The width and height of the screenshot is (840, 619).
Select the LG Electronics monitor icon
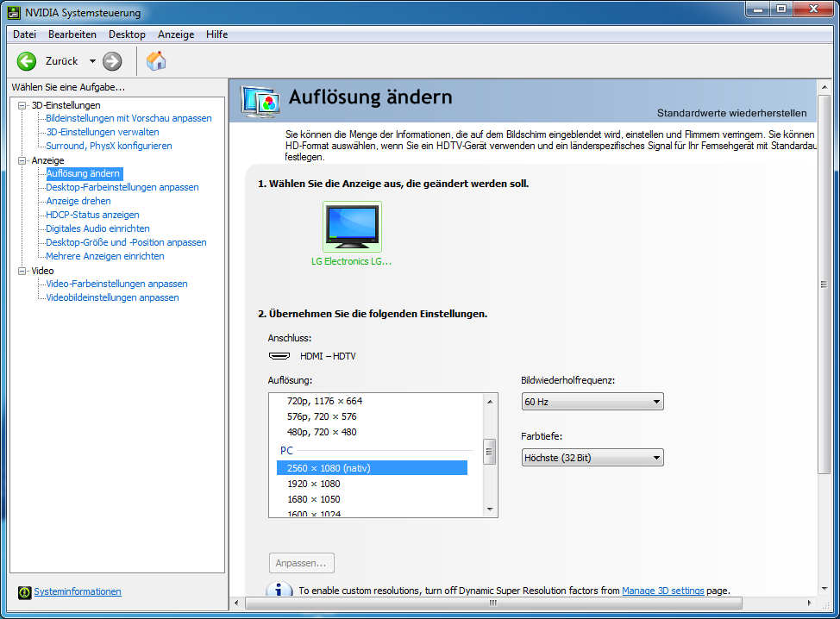point(352,227)
